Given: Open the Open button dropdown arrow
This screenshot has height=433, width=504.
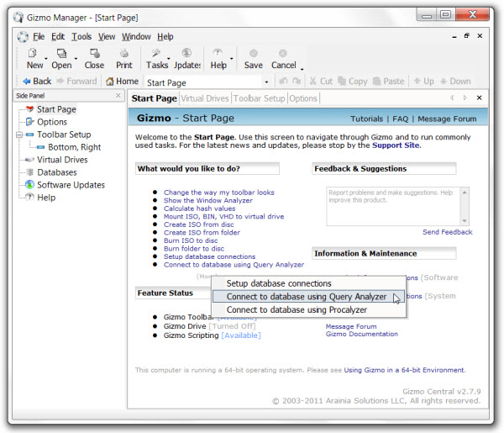Looking at the screenshot, I should (76, 59).
